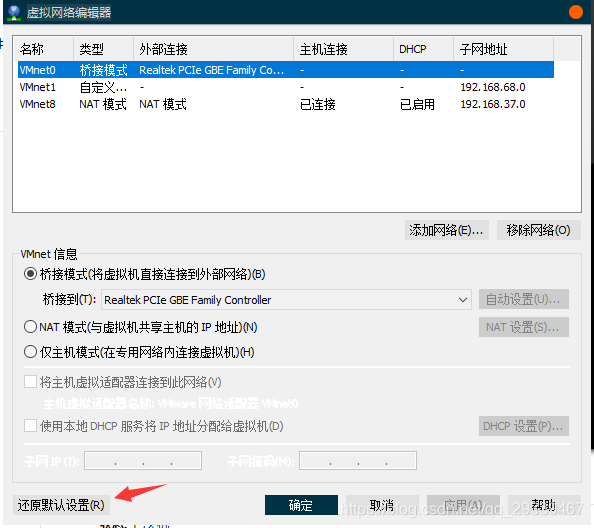The image size is (594, 528).
Task: Click the Virtual Network Editor title icon
Action: pyautogui.click(x=14, y=12)
